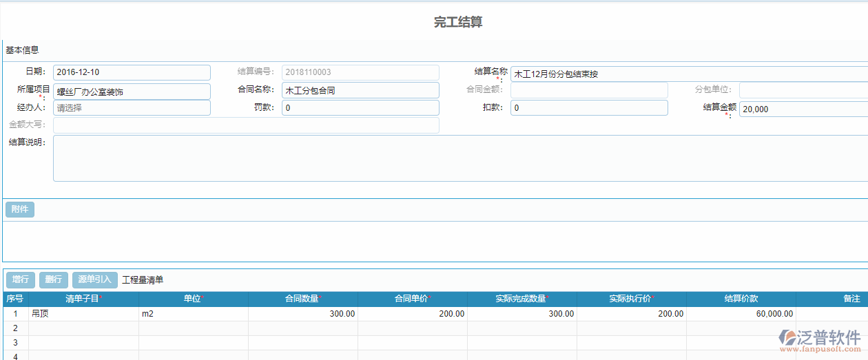Click the 结算价款 column header
Image resolution: width=868 pixels, height=360 pixels.
[x=741, y=299]
